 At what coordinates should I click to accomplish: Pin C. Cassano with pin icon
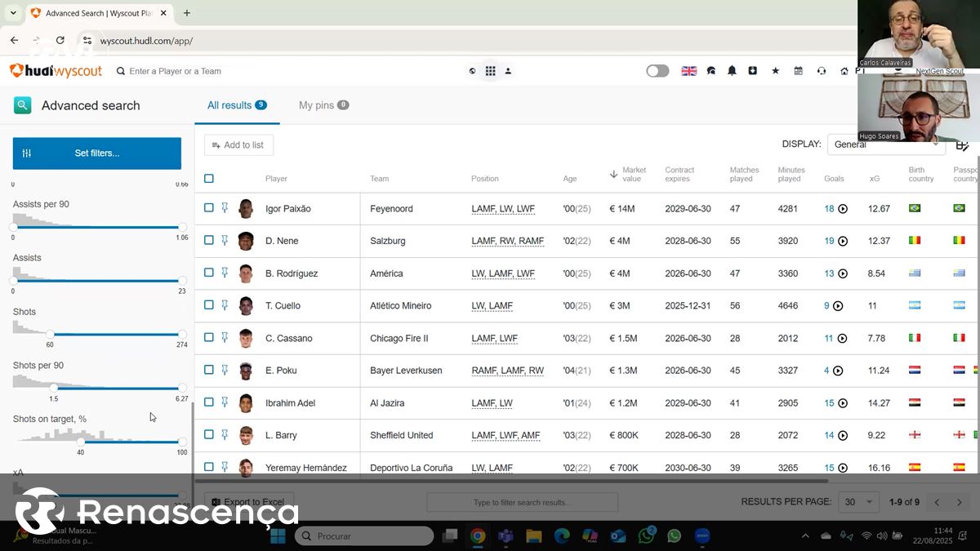tap(225, 338)
